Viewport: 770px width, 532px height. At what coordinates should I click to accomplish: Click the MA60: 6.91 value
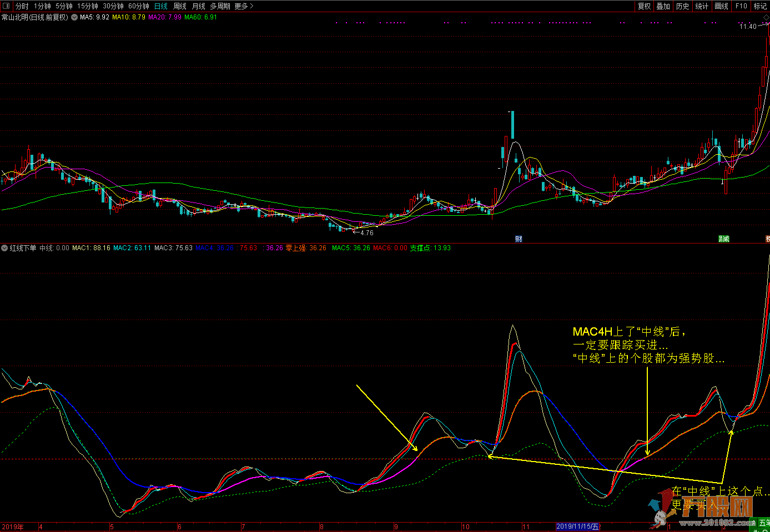[x=201, y=17]
